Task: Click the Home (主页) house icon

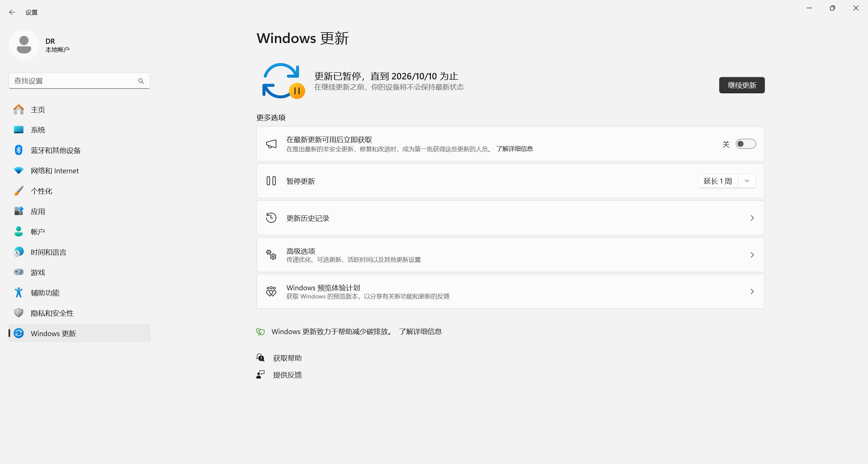Action: 19,110
